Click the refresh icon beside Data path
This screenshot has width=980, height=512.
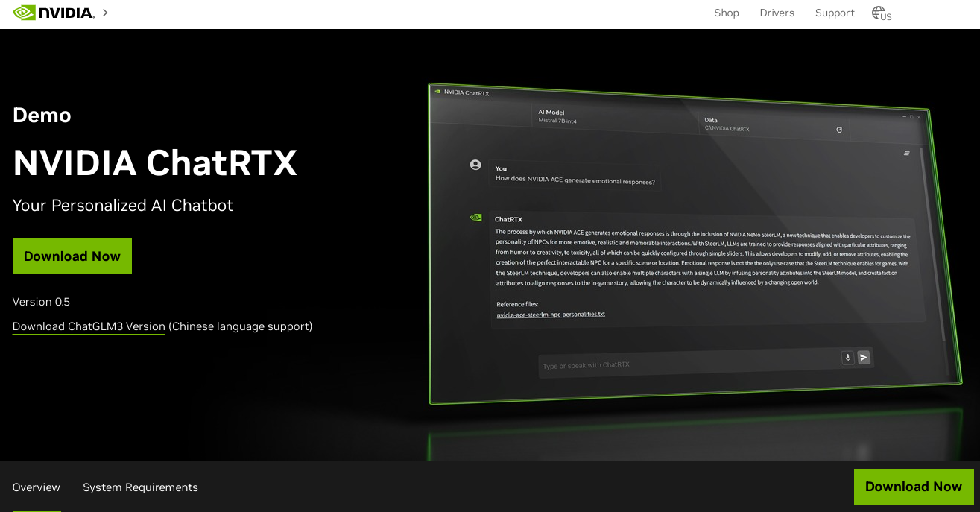[839, 130]
